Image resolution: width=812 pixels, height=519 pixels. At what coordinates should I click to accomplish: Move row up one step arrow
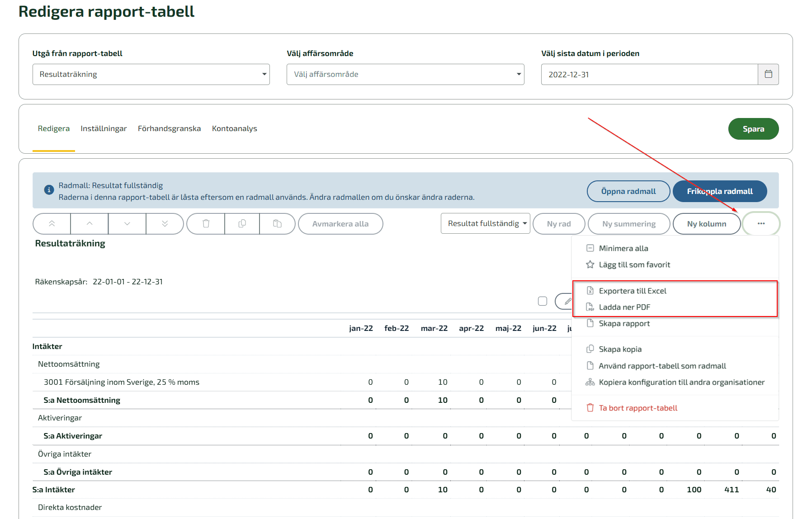(90, 224)
